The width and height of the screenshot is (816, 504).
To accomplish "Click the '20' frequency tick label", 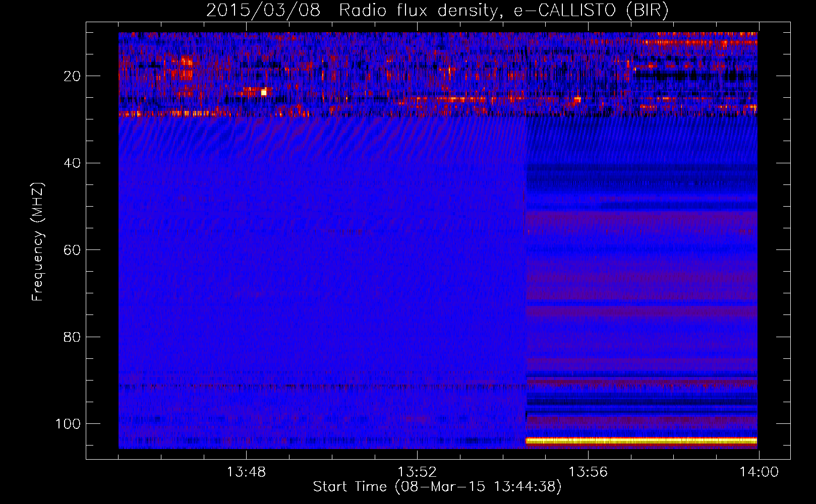I will (x=72, y=76).
